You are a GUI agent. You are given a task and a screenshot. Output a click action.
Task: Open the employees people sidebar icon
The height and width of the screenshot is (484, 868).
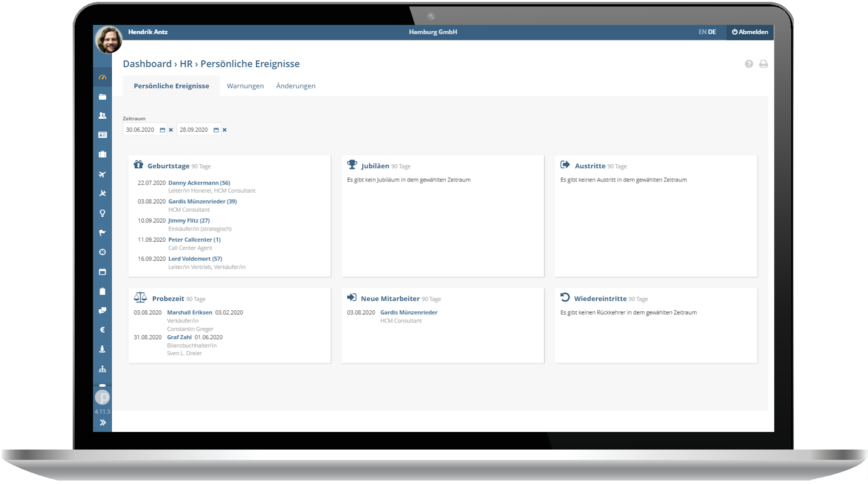point(102,116)
